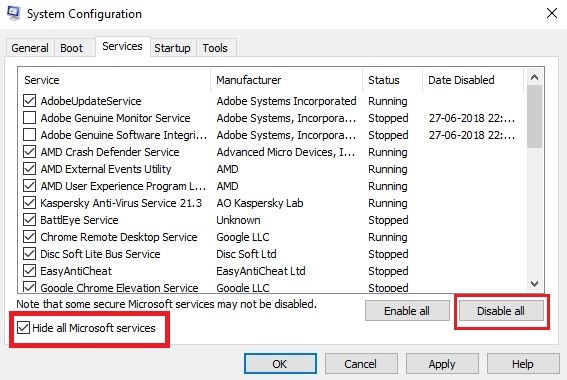This screenshot has height=380, width=567.
Task: Click the Disable all button
Action: [501, 311]
